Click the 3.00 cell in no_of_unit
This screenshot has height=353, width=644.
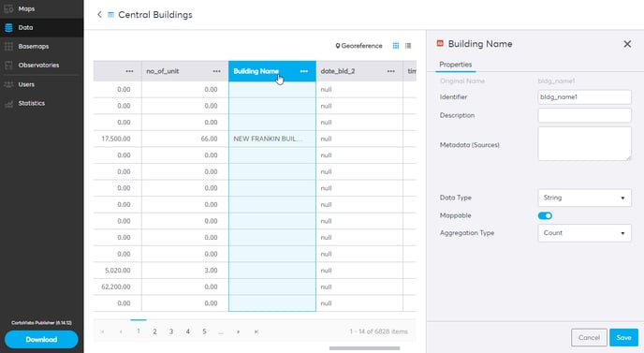click(x=185, y=271)
